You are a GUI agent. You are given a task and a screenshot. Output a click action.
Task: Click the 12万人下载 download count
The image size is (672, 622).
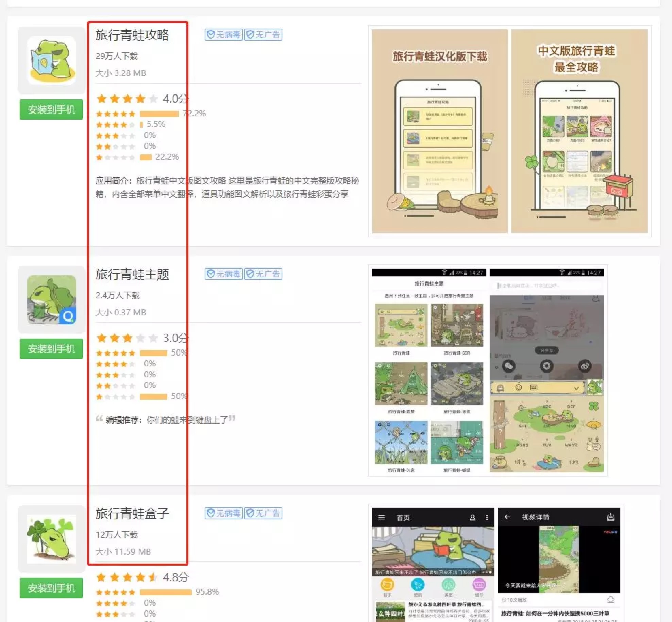click(117, 535)
